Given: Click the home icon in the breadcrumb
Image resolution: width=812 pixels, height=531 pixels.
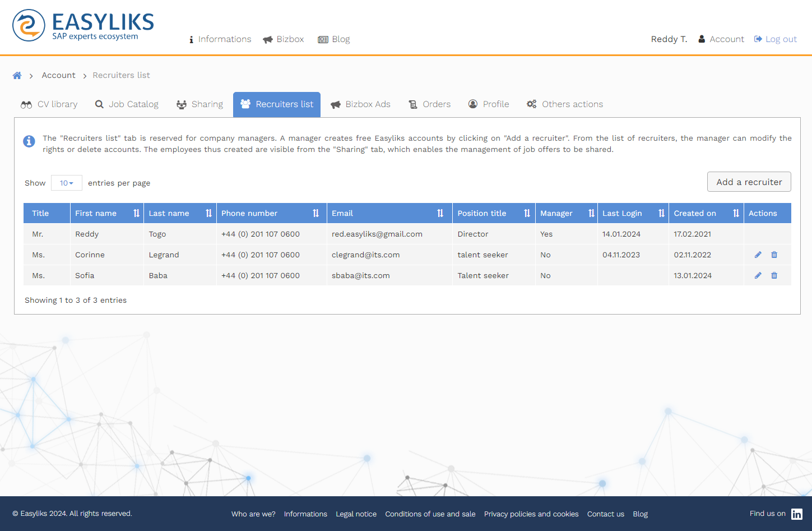Looking at the screenshot, I should 17,76.
